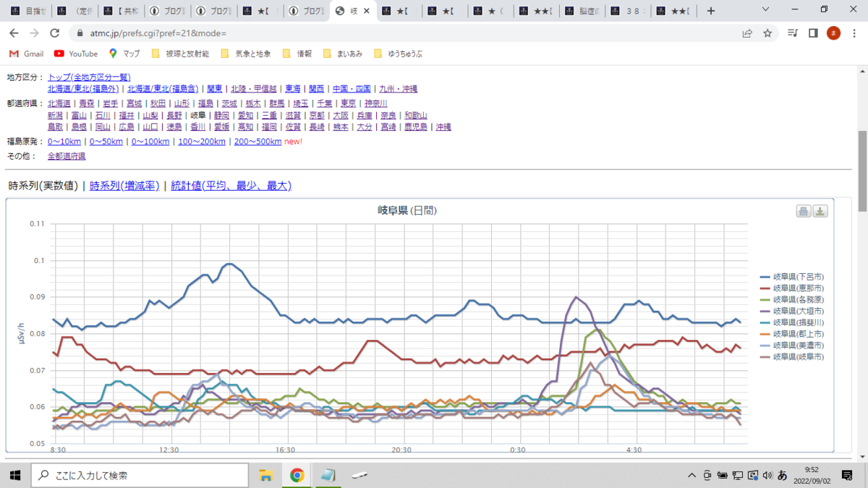Open the browser share icon in the address bar

(x=747, y=33)
